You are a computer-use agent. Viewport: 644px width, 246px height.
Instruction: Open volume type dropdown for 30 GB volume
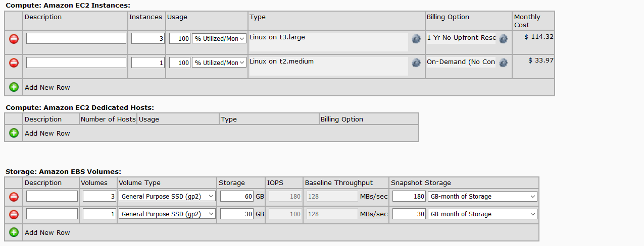(167, 214)
